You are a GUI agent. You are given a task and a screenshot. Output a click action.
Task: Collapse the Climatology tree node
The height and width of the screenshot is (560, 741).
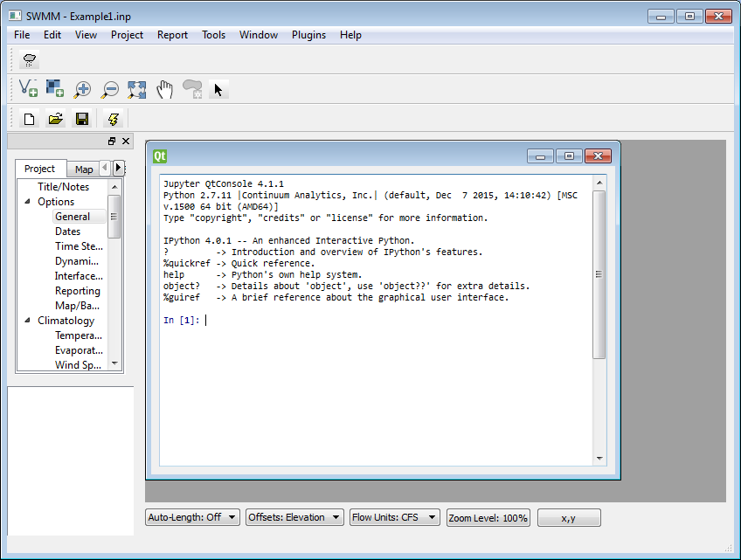(27, 320)
